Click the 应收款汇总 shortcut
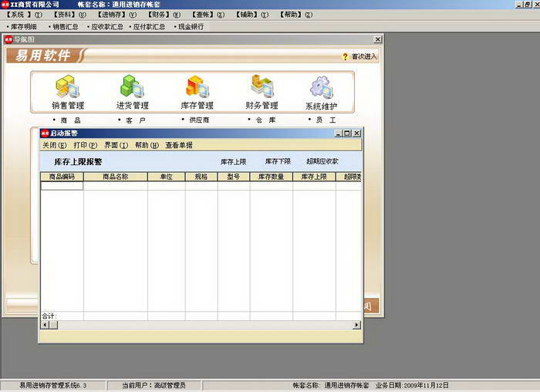This screenshot has width=540, height=392. pos(105,26)
